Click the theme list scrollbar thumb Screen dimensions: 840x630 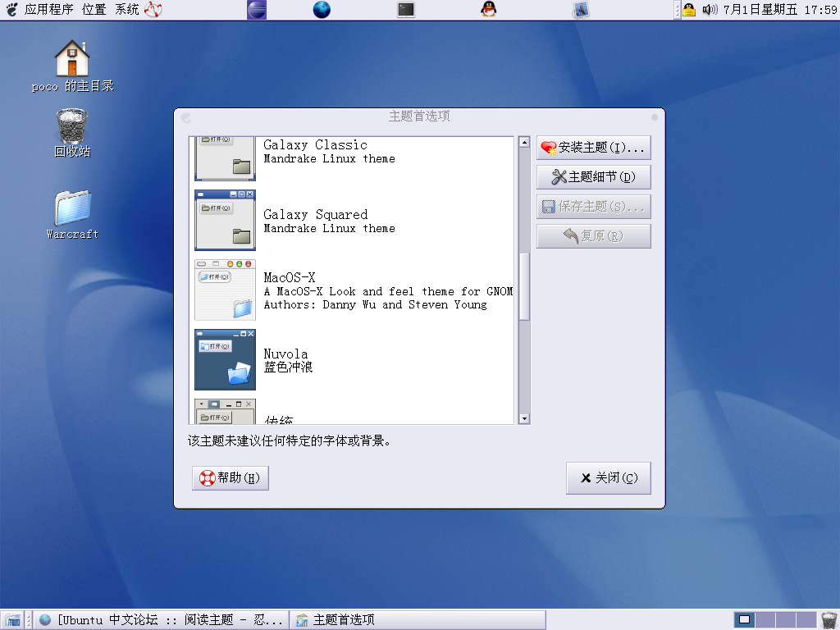point(524,286)
